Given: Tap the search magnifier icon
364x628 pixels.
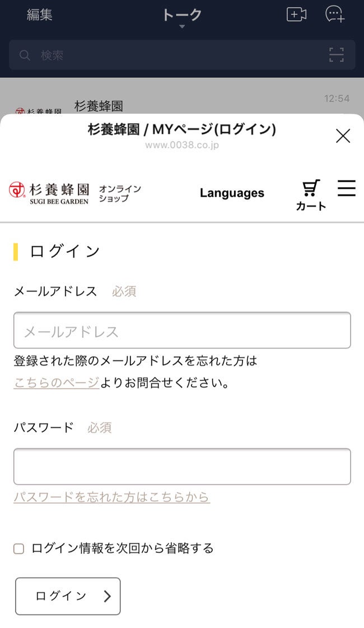Looking at the screenshot, I should pyautogui.click(x=25, y=55).
